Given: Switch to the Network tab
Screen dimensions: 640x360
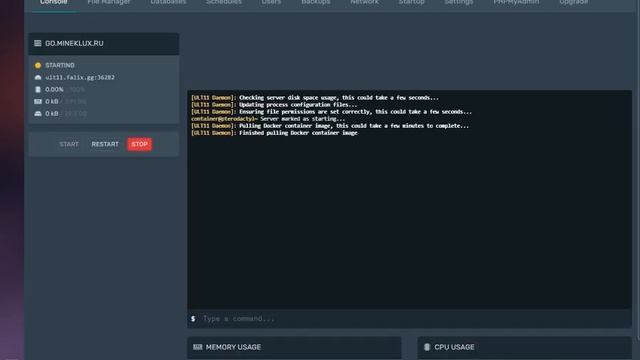Looking at the screenshot, I should (x=364, y=2).
